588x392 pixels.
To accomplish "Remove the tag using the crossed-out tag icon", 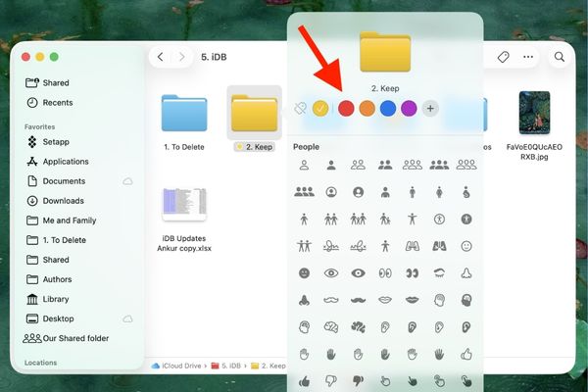I will click(300, 109).
